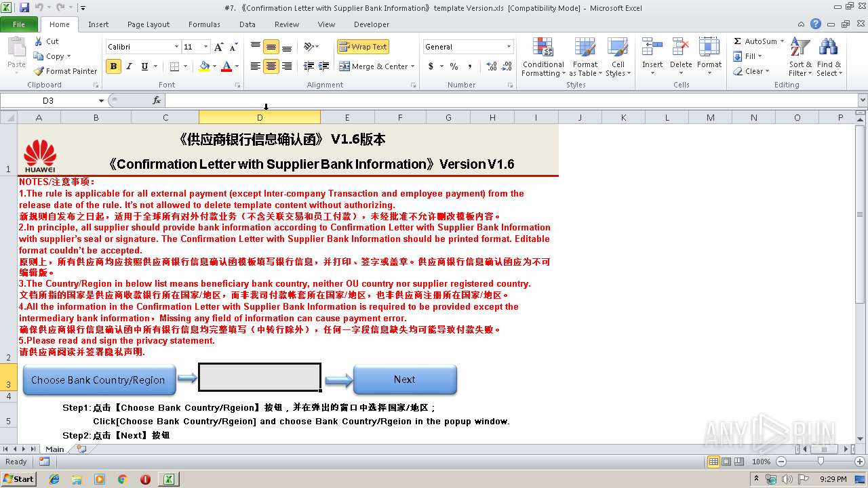Click the Next button in sheet
This screenshot has width=868, height=488.
click(x=405, y=380)
